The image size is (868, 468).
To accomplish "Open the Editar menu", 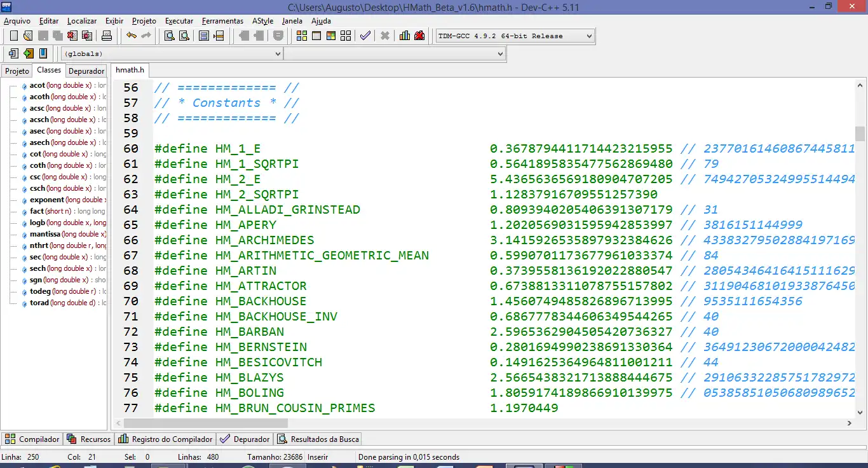I will (49, 21).
